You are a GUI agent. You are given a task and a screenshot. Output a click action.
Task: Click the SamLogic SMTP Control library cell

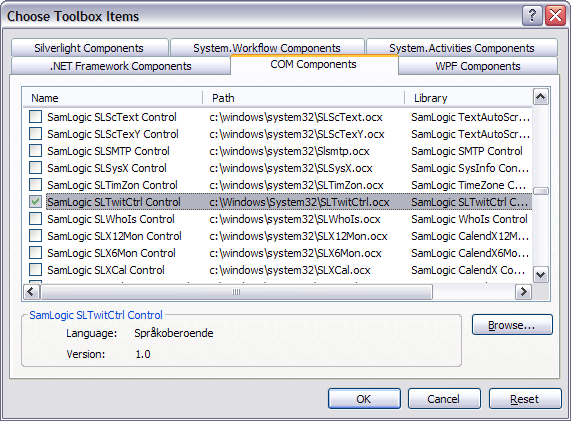pos(467,151)
